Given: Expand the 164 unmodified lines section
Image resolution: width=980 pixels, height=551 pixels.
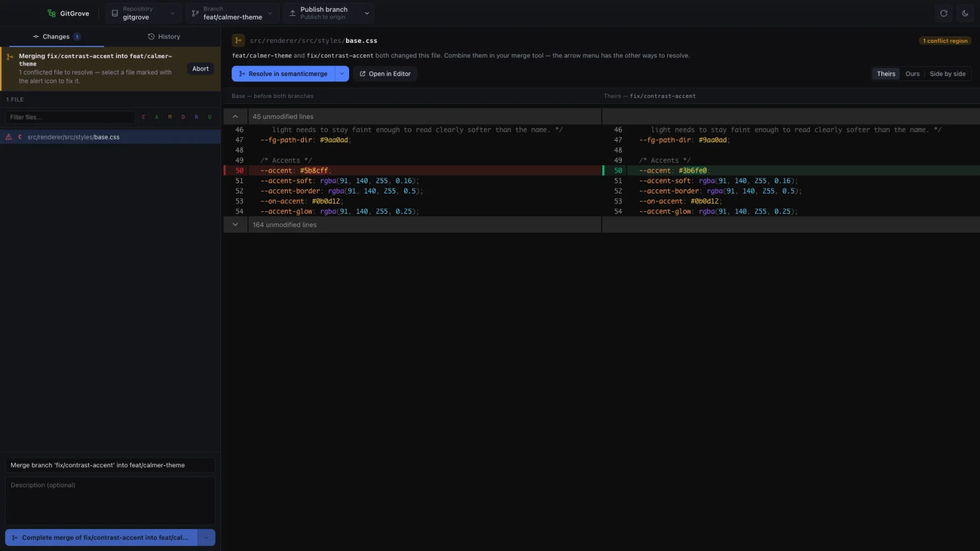Looking at the screenshot, I should (x=235, y=225).
